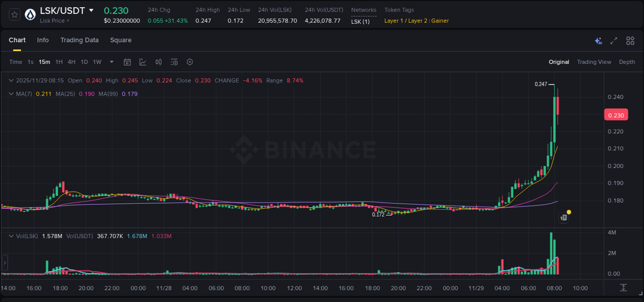Viewport: 644px width, 302px height.
Task: Select the fullscreen expand chart icon
Action: [x=613, y=40]
